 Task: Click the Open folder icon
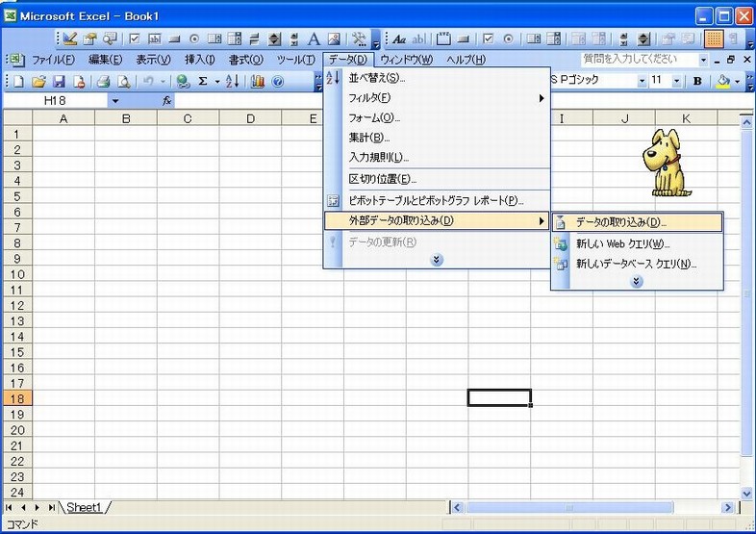38,82
